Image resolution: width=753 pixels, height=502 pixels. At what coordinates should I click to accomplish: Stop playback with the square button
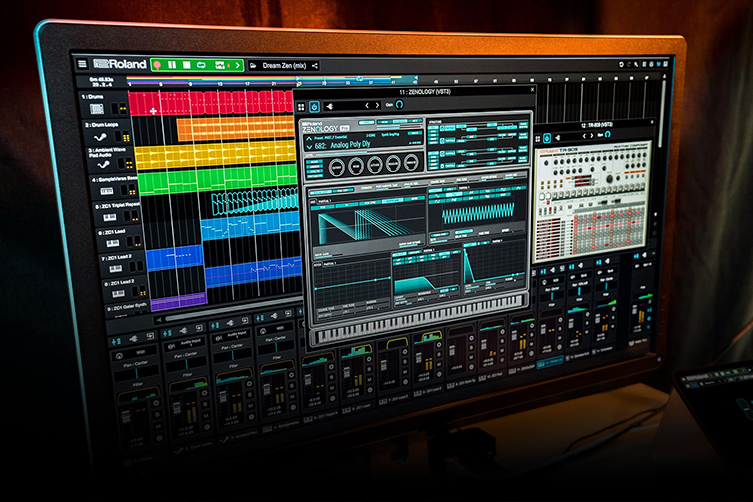(187, 65)
